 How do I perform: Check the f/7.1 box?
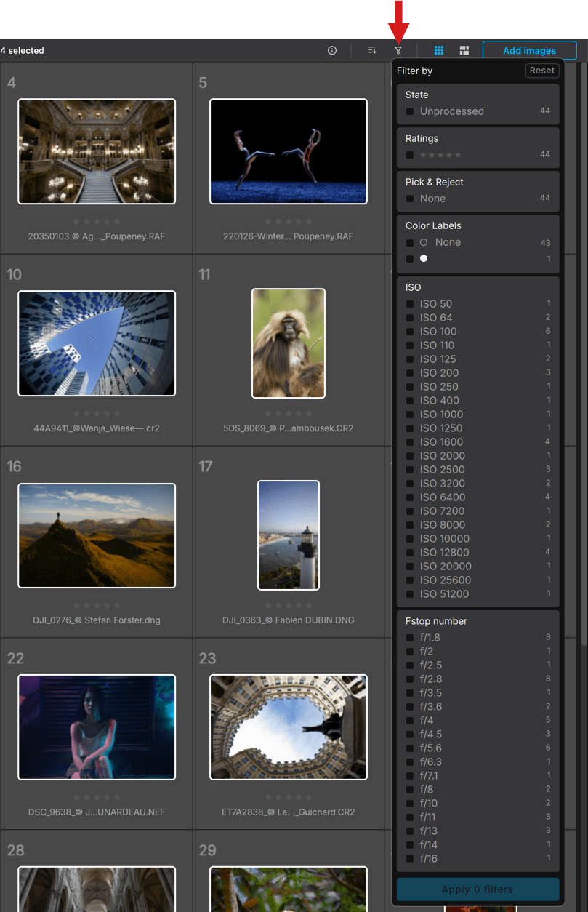point(410,776)
